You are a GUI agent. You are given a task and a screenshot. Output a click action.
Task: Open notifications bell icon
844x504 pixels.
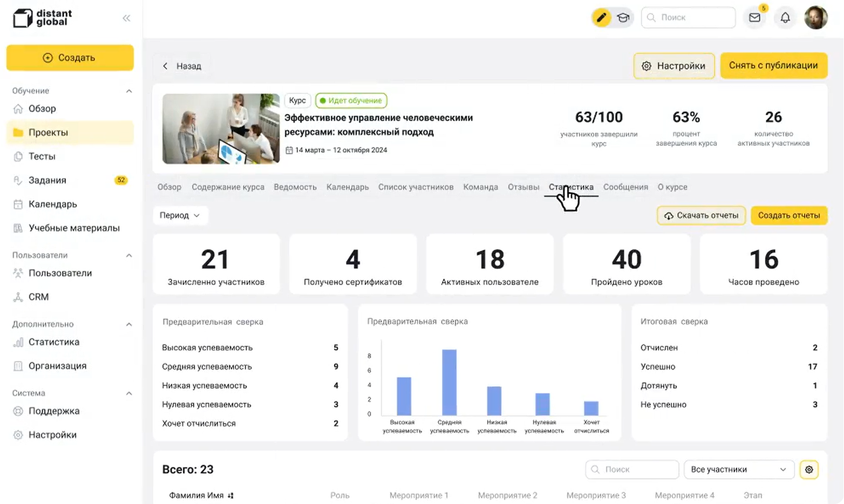click(785, 18)
